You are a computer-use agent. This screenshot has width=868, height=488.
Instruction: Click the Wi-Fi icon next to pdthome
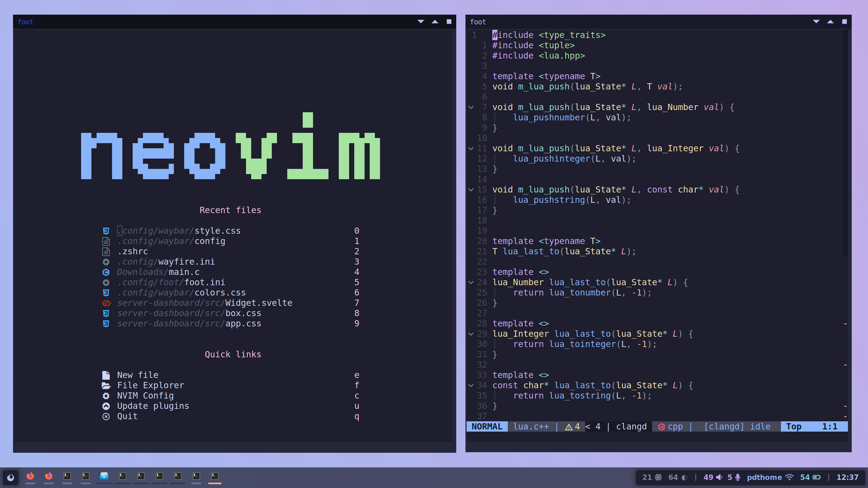[x=790, y=477]
